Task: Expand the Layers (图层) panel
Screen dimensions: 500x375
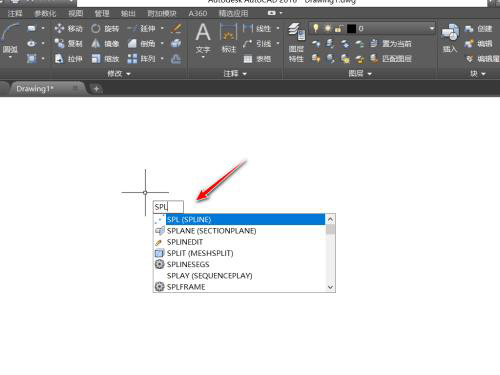Action: coord(360,73)
